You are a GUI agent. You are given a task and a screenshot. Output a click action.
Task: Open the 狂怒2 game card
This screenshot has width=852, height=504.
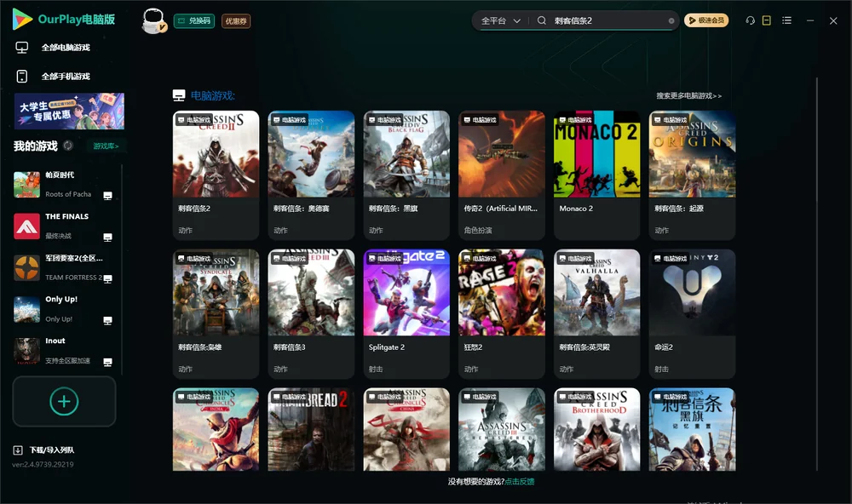coord(502,314)
